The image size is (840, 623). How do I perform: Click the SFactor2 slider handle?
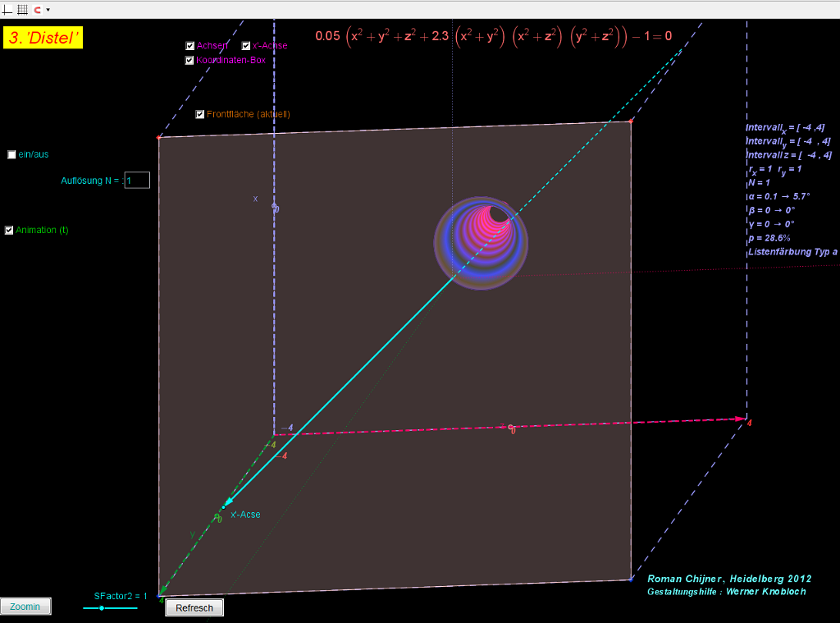pos(101,608)
